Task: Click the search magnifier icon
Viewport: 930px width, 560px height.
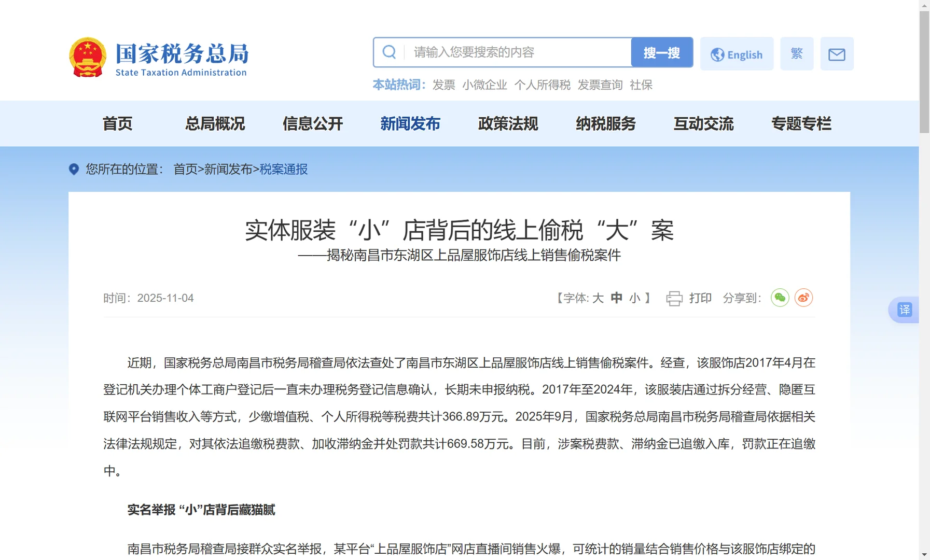Action: point(390,52)
